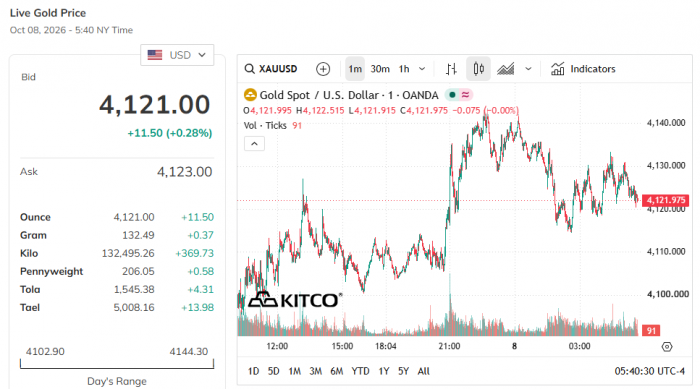Screen dimensions: 700x389
Task: Open the XAUUSD symbol search
Action: tap(271, 69)
